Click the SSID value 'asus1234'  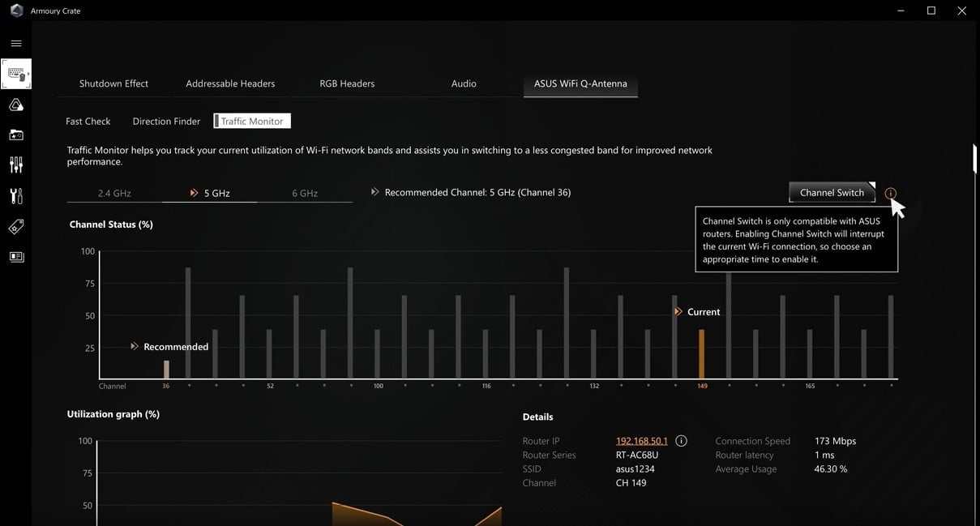pos(636,468)
